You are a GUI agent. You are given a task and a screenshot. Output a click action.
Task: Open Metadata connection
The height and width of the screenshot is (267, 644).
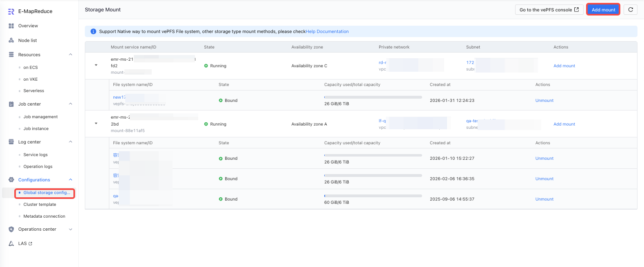click(44, 216)
